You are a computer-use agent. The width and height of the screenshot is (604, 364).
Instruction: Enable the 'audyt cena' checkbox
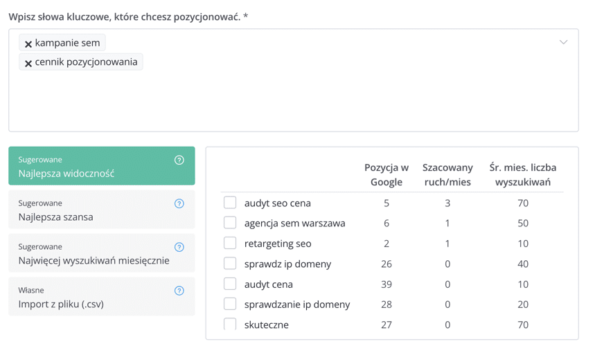(230, 284)
